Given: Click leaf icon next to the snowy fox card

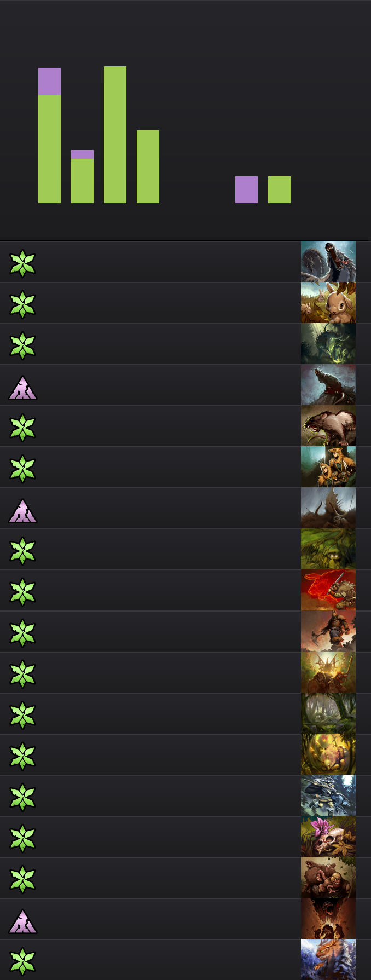Looking at the screenshot, I should coord(22,961).
